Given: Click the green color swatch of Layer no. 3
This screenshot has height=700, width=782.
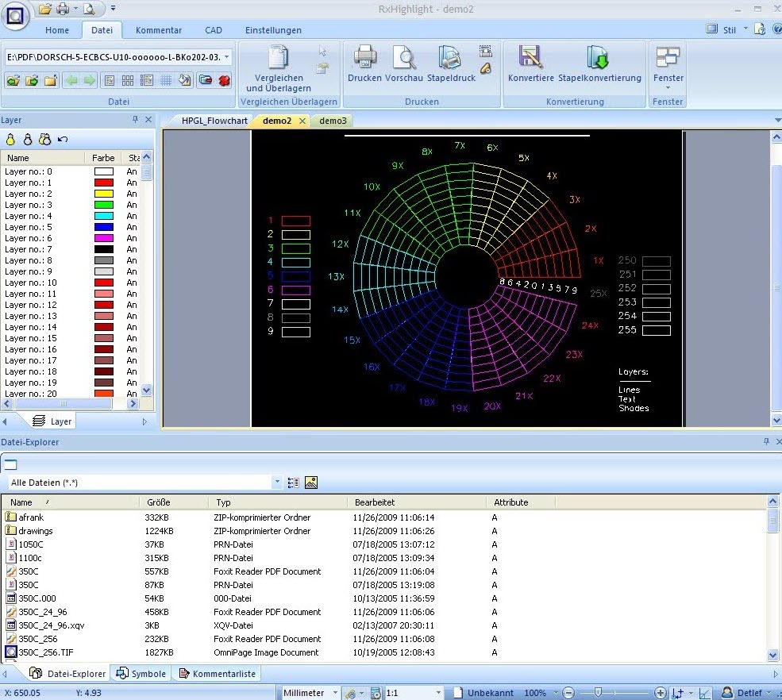Looking at the screenshot, I should click(103, 205).
